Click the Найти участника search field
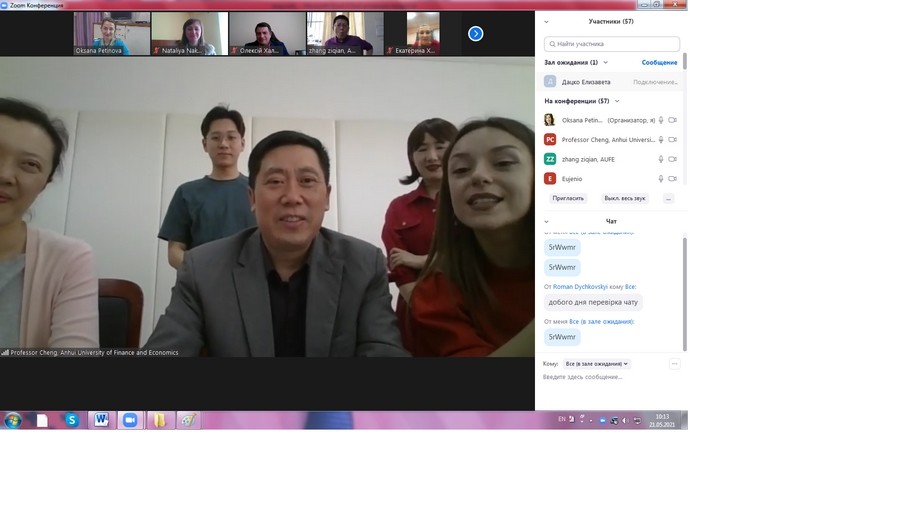 612,44
